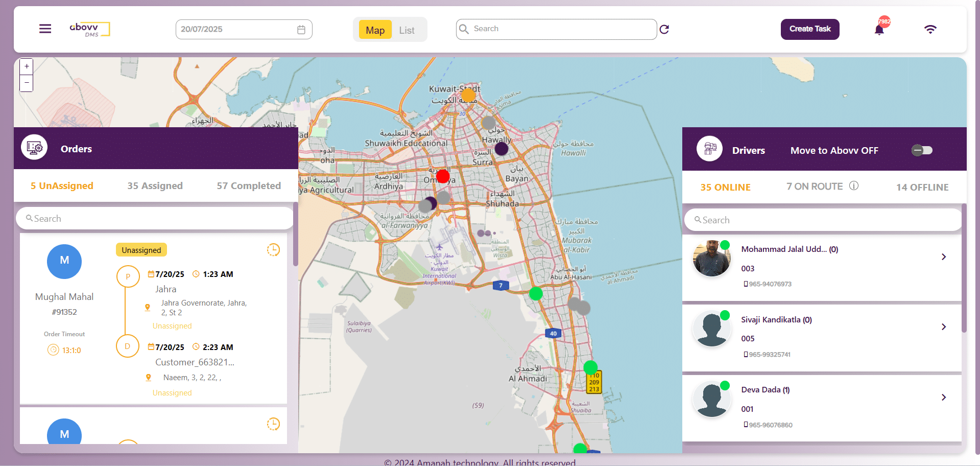Open the 57 Completed orders tab
Screen dimensions: 980x466
coord(249,186)
